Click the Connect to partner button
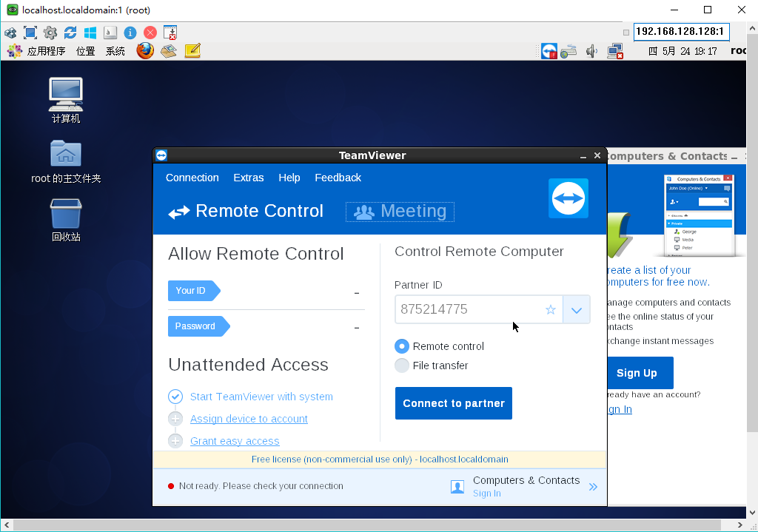Screen dimensions: 758x532 (x=454, y=403)
